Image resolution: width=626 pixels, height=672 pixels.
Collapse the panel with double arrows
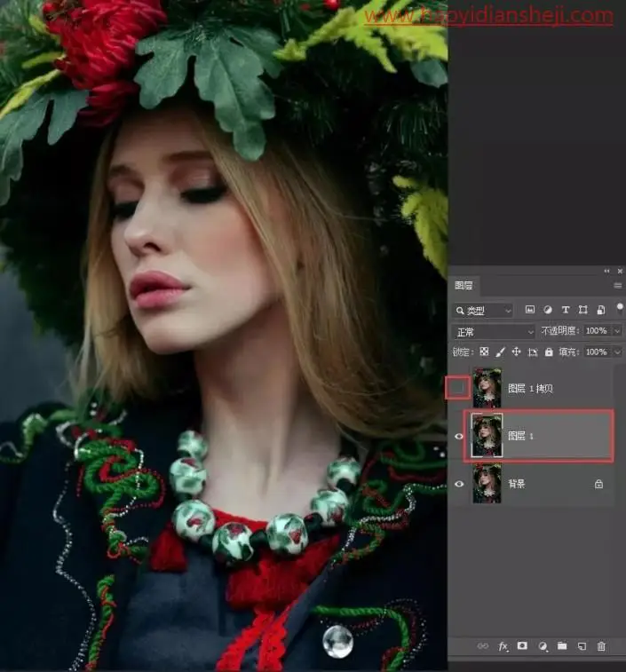(x=606, y=271)
